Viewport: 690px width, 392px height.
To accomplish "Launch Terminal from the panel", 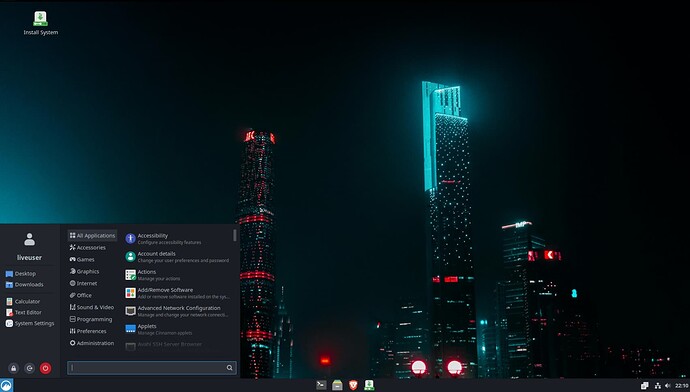I will (321, 385).
